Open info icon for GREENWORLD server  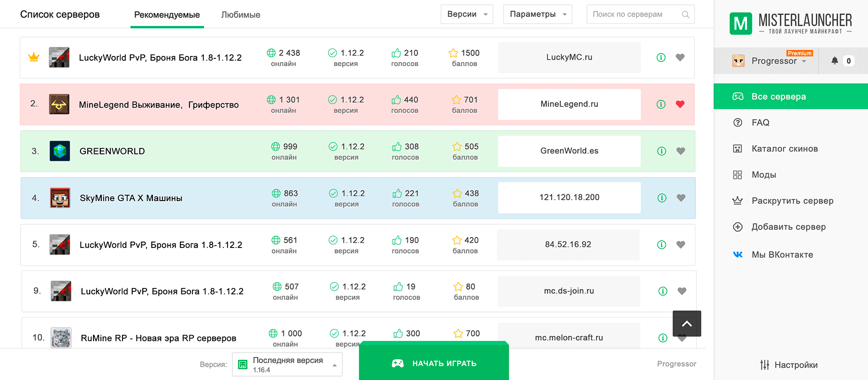tap(662, 151)
